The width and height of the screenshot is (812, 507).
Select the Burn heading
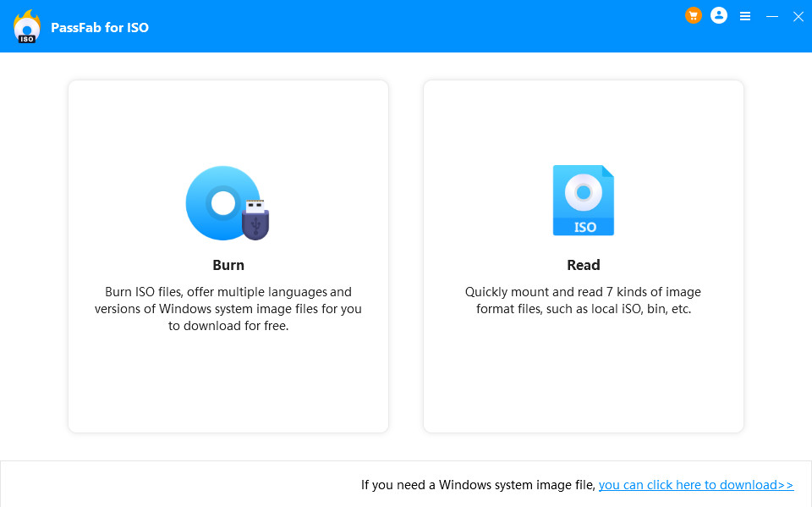[228, 265]
